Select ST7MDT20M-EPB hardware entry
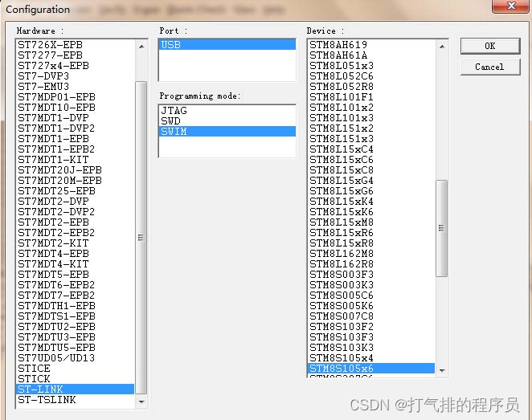This screenshot has width=532, height=420. (x=76, y=181)
